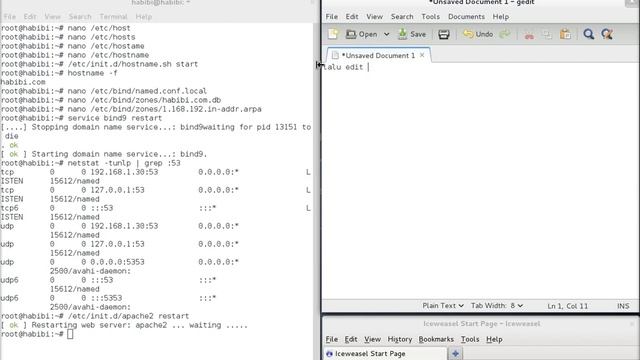
Task: Open the terminal Help menu
Action: (x=144, y=17)
